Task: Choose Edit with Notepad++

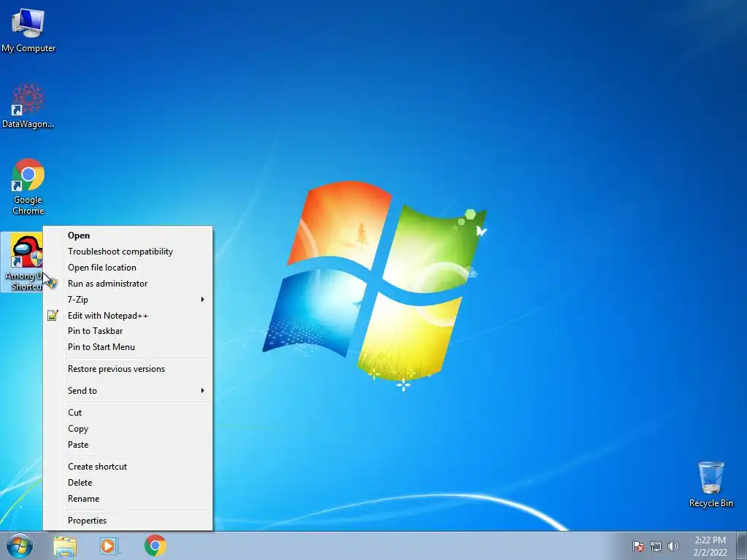Action: (x=128, y=315)
